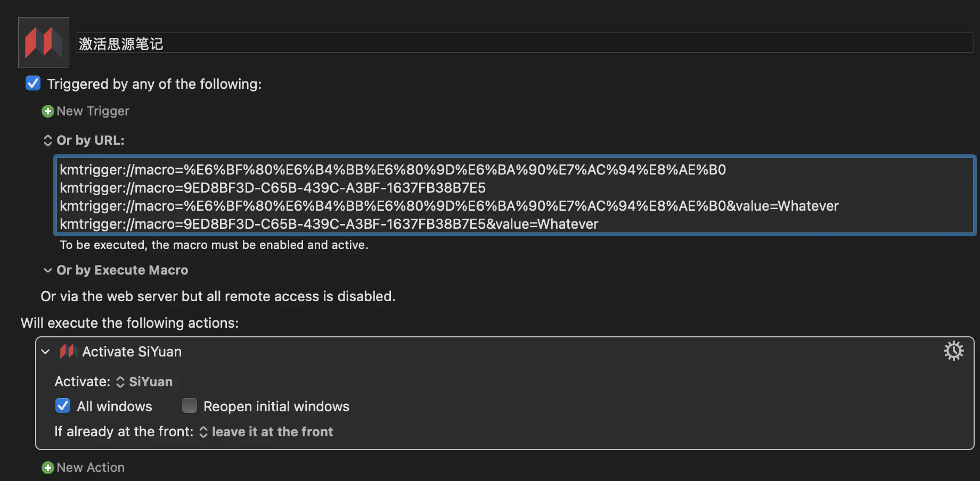Click the last kmtrigger URL ending in value=Whatever
This screenshot has height=481, width=980.
click(329, 224)
